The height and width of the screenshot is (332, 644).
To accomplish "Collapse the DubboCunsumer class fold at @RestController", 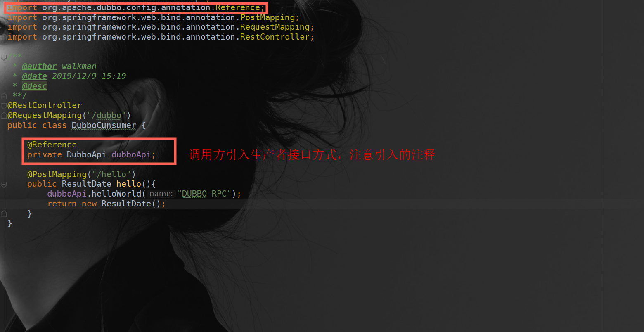I will [x=4, y=106].
